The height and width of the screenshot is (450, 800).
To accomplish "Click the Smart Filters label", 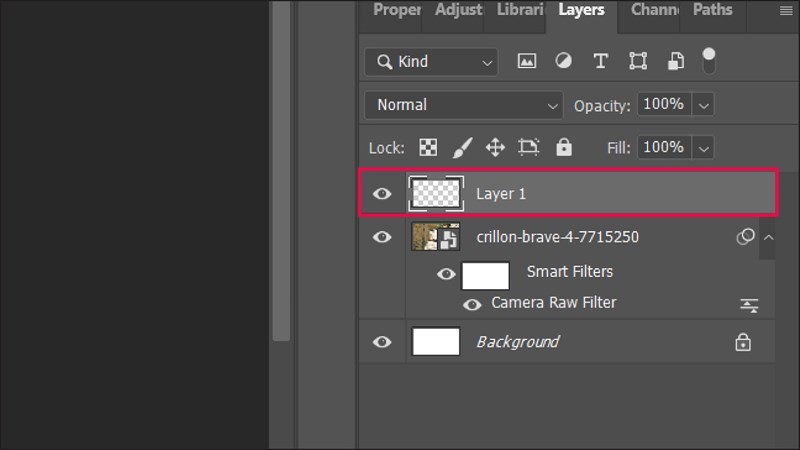I will [569, 271].
